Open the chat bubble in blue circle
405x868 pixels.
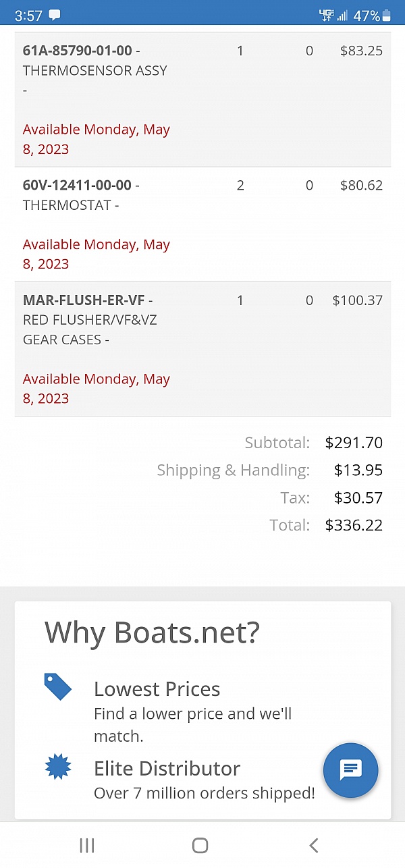[x=351, y=770]
